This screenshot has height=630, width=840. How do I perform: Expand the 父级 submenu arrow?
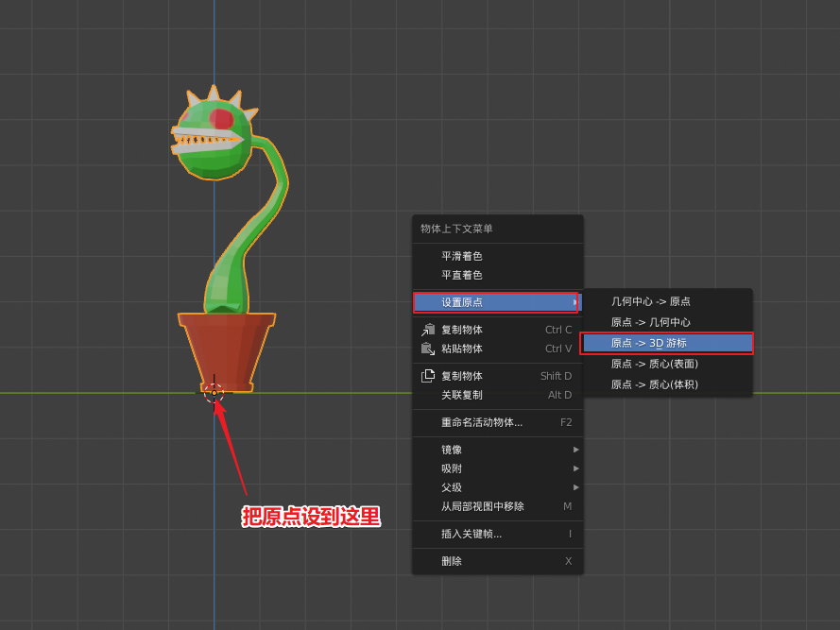[575, 487]
